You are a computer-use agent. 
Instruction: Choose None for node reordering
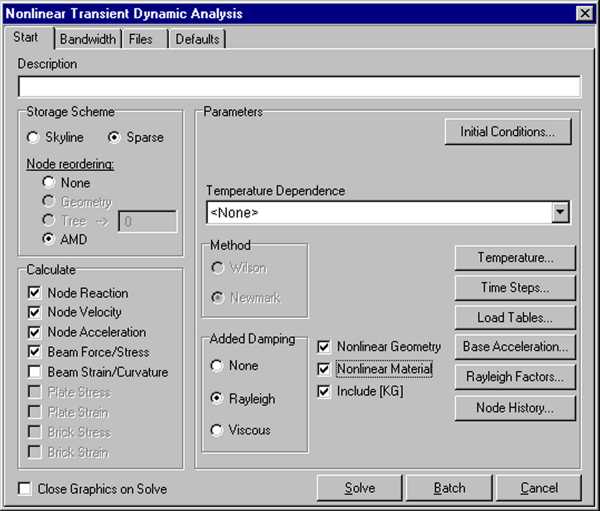point(48,183)
